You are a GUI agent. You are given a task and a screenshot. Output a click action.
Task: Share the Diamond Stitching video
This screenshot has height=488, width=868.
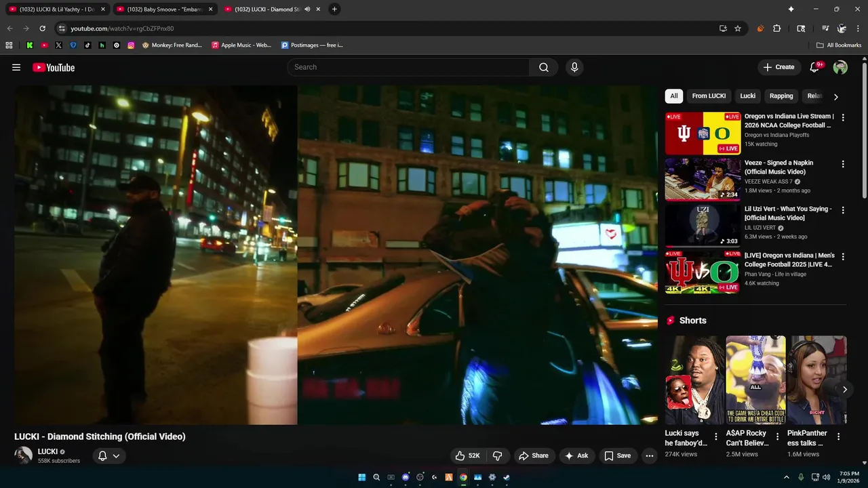(533, 455)
